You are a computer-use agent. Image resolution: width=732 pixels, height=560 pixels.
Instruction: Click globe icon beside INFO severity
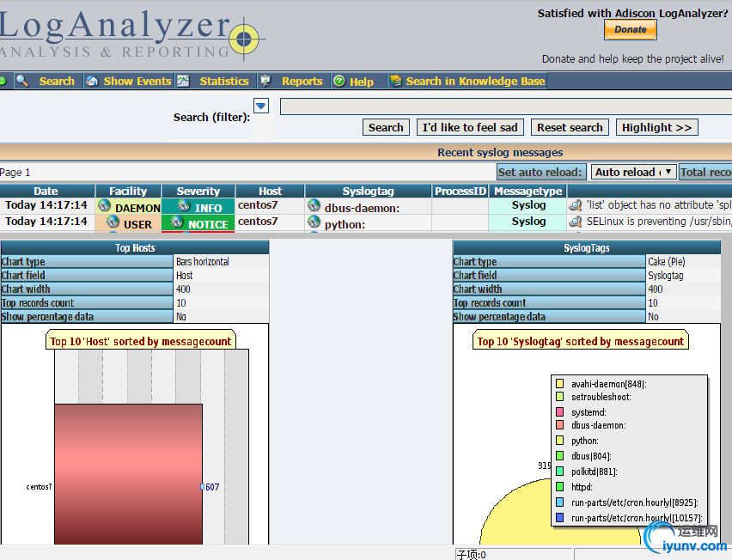click(x=184, y=205)
